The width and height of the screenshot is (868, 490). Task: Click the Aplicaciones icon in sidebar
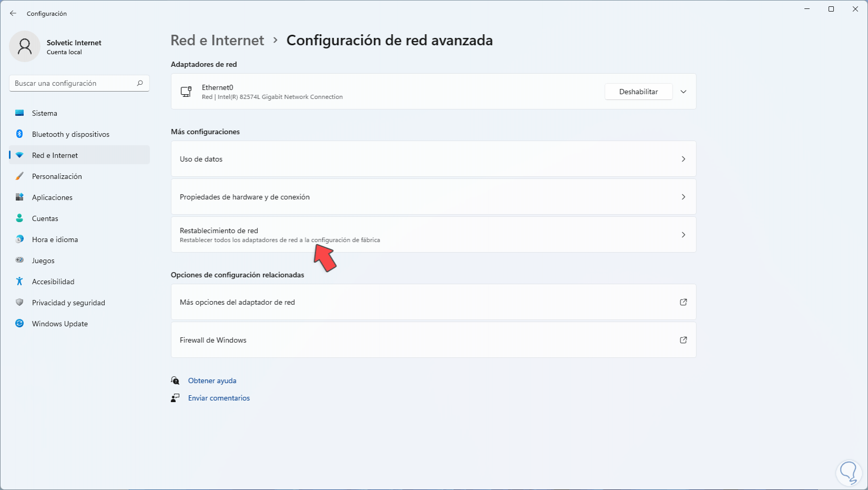click(x=19, y=197)
